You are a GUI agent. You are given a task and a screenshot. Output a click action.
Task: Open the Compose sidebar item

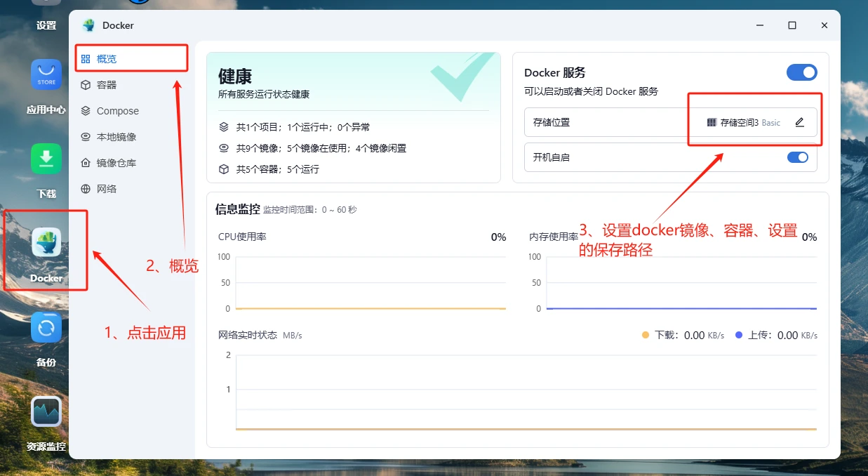(117, 111)
